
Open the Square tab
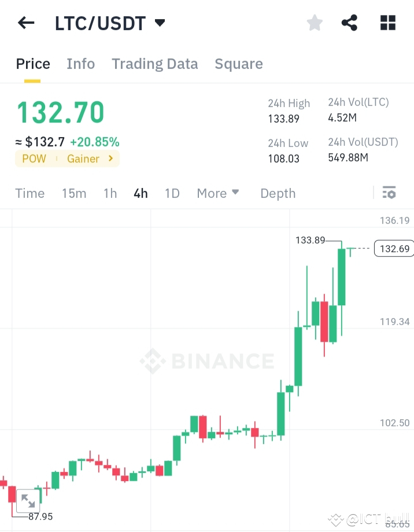coord(239,64)
